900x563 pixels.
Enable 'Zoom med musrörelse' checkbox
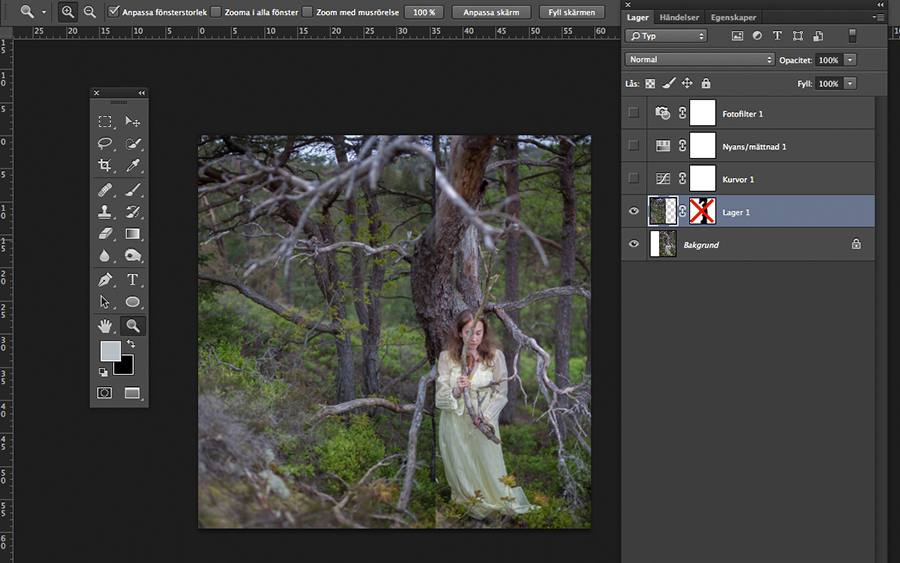[307, 12]
